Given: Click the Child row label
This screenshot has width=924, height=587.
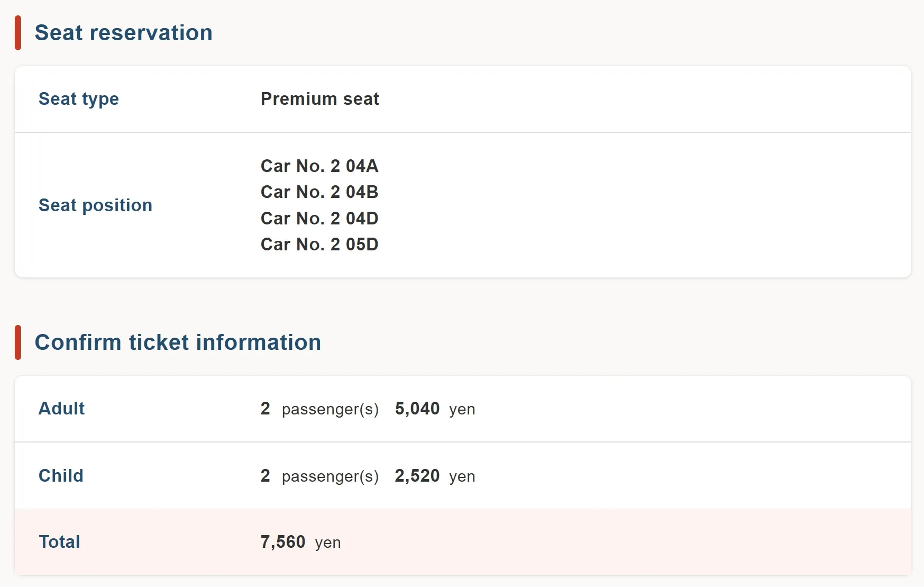Looking at the screenshot, I should [61, 476].
